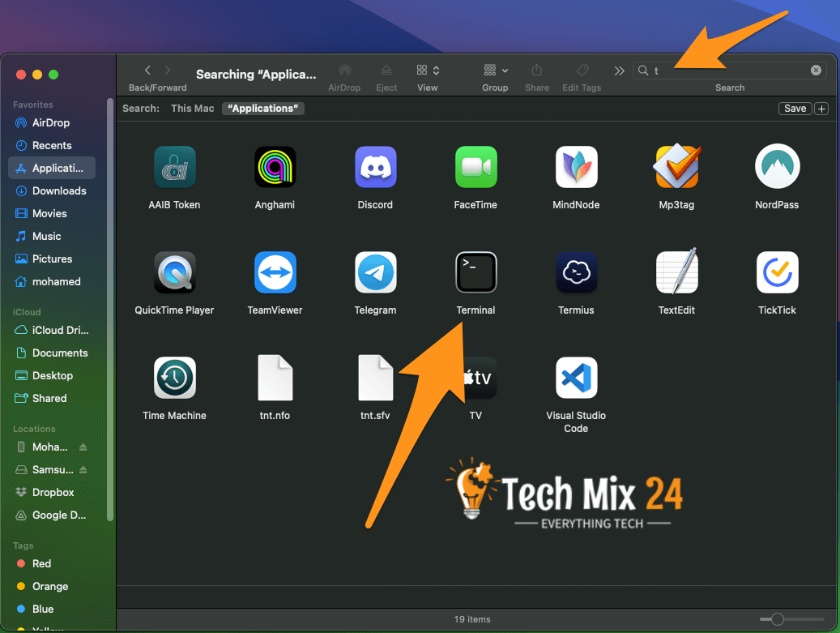Add search criteria with plus button
Screen dimensions: 840x633
(x=821, y=109)
